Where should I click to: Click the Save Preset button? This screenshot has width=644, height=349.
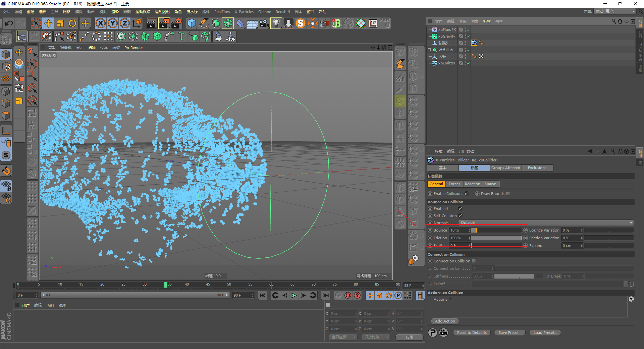(x=510, y=333)
